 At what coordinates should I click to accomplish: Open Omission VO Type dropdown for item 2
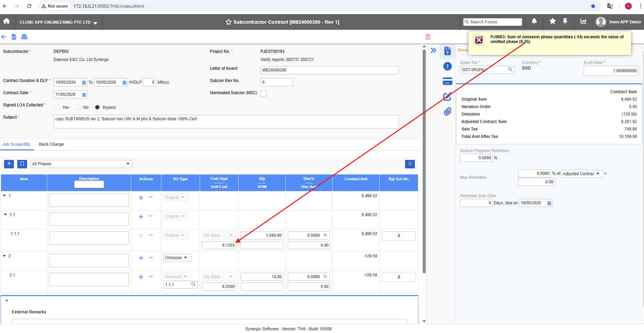177,258
